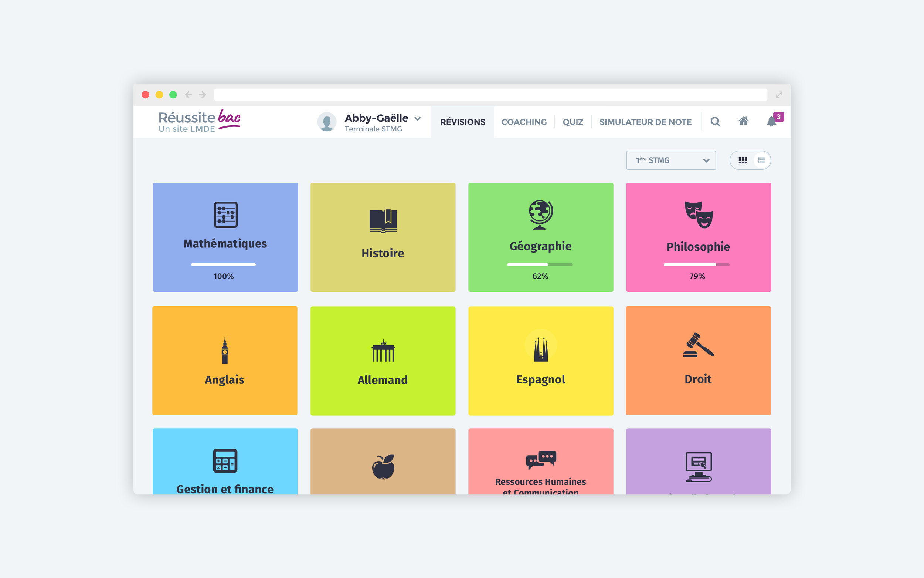Toggle notifications bell icon
Screen dimensions: 924x578
771,122
